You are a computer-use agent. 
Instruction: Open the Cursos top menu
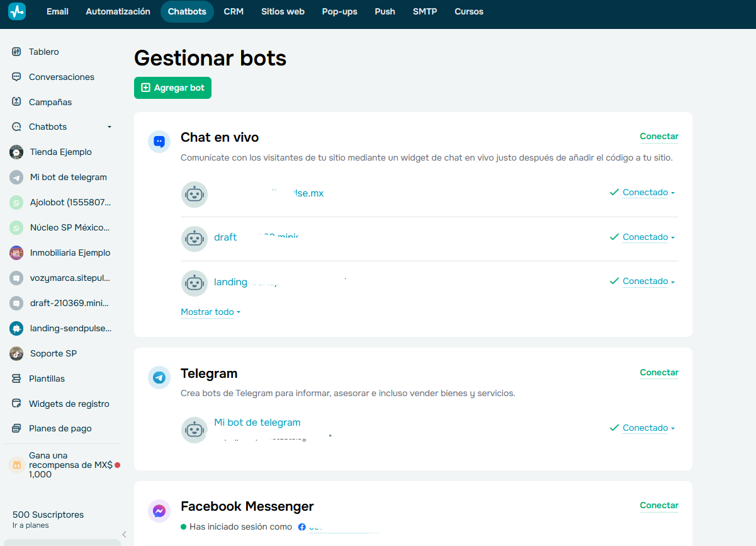click(x=469, y=11)
